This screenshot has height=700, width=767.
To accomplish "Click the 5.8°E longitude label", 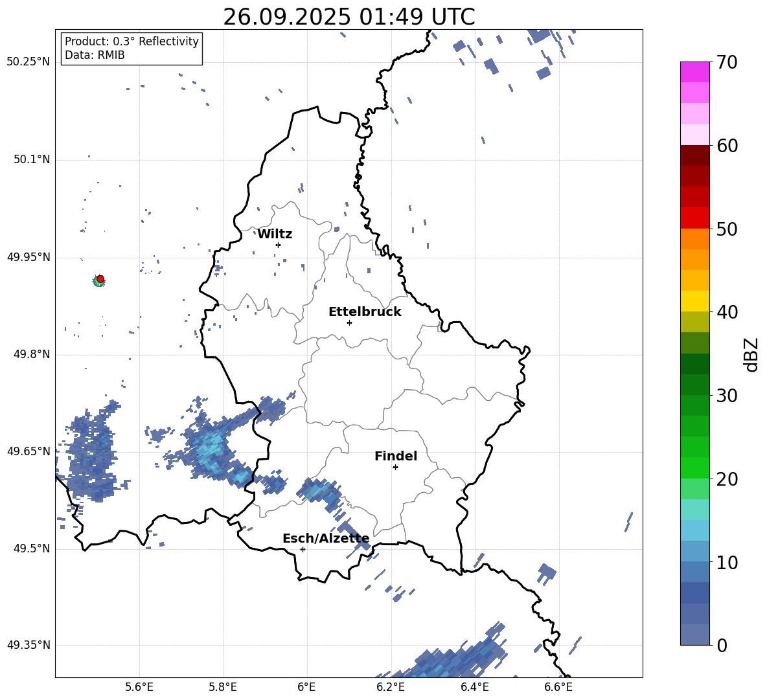I will pyautogui.click(x=223, y=687).
